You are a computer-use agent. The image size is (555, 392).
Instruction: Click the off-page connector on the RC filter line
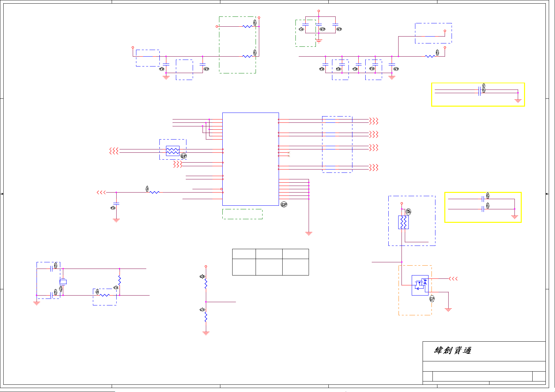pyautogui.click(x=101, y=192)
